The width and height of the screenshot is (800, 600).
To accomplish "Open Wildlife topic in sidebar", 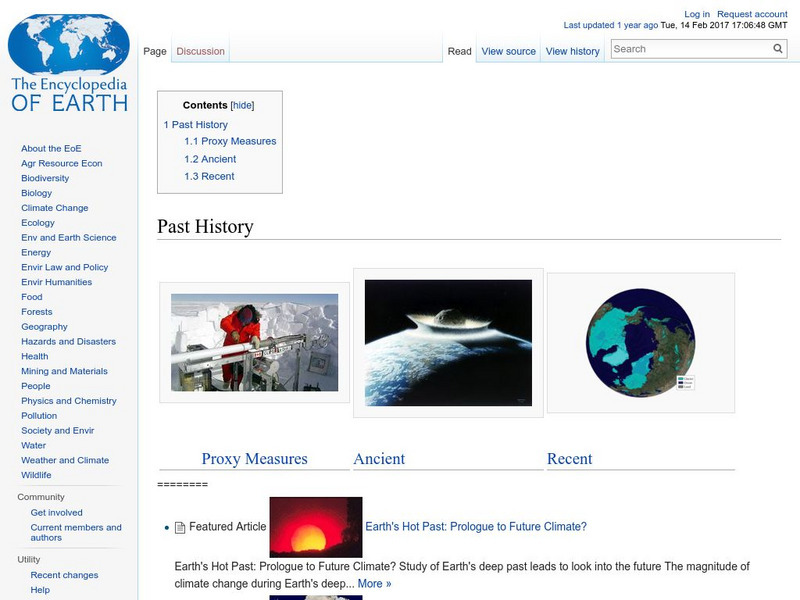I will [x=36, y=474].
